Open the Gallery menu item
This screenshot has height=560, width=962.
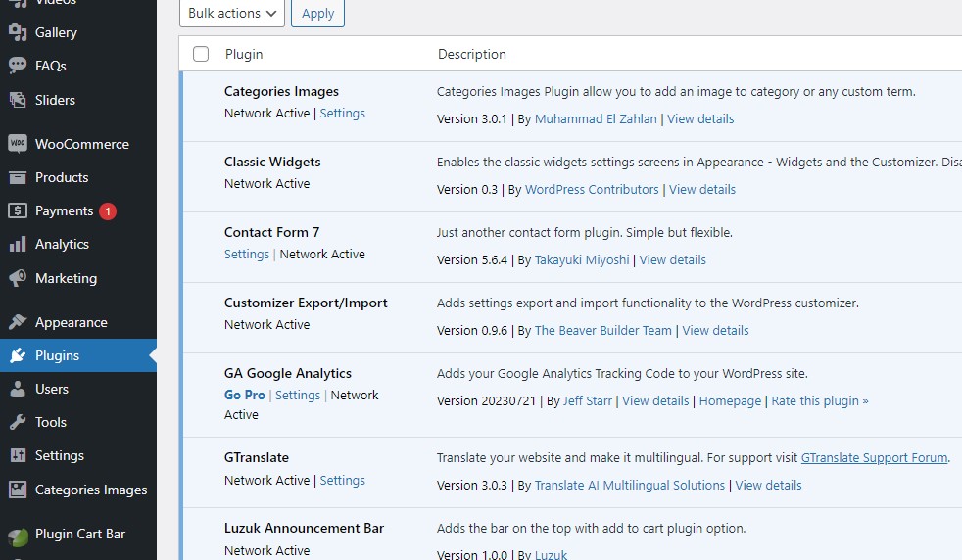pyautogui.click(x=56, y=32)
